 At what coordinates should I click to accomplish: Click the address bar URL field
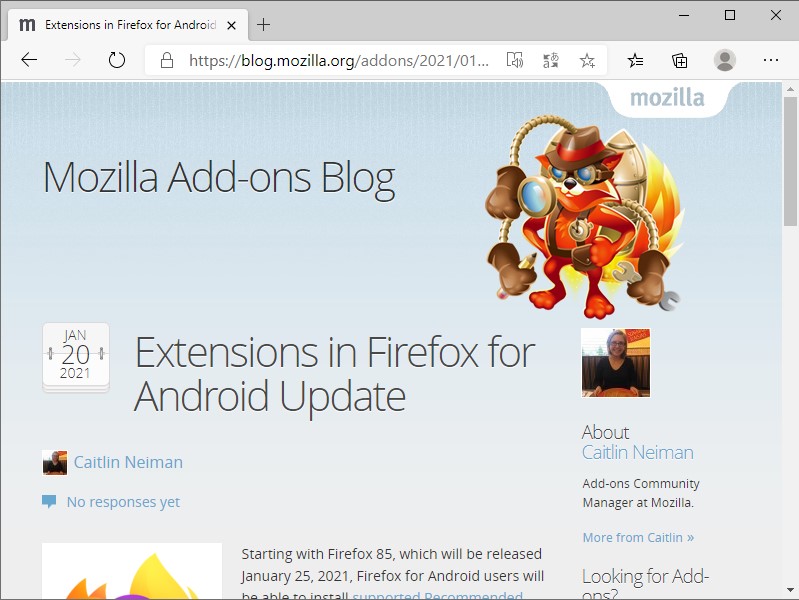tap(339, 60)
